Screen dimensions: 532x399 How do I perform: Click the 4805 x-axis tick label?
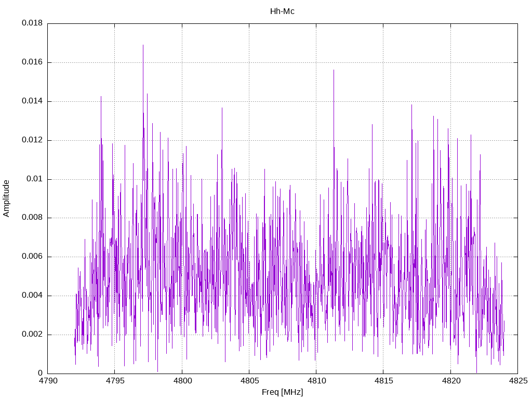click(x=249, y=381)
